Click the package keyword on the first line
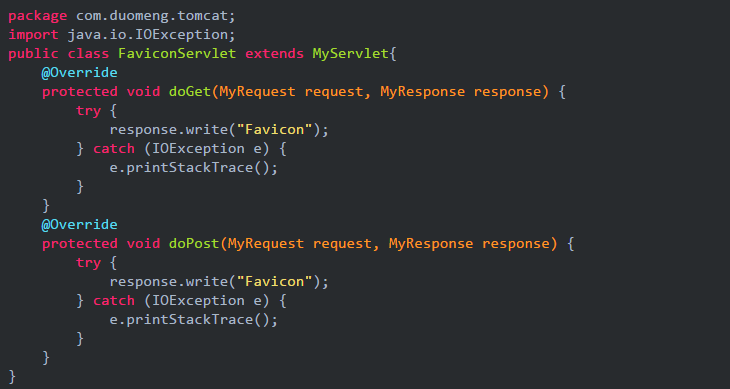This screenshot has height=389, width=730. 38,16
